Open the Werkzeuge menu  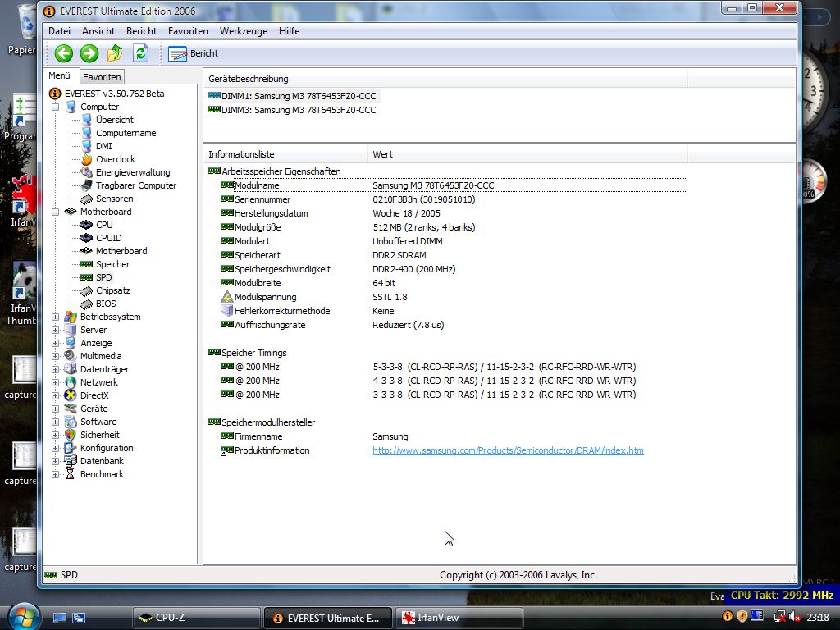point(243,31)
